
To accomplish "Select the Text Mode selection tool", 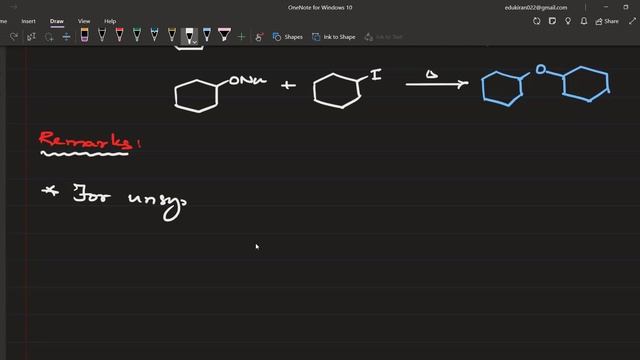I will (31, 37).
